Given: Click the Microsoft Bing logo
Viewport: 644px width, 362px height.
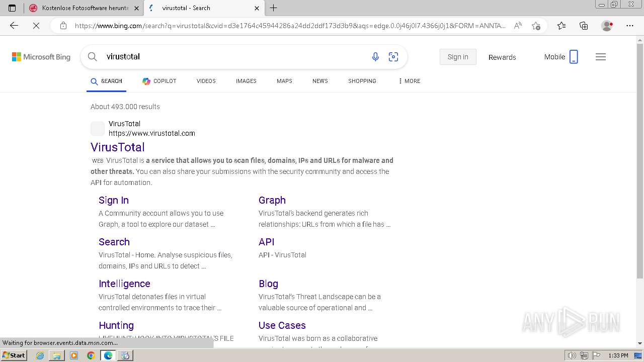Looking at the screenshot, I should point(41,57).
